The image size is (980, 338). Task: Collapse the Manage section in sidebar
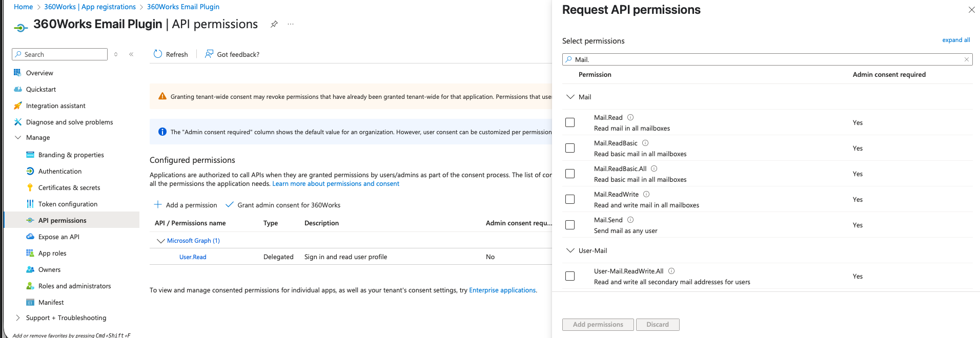point(18,137)
